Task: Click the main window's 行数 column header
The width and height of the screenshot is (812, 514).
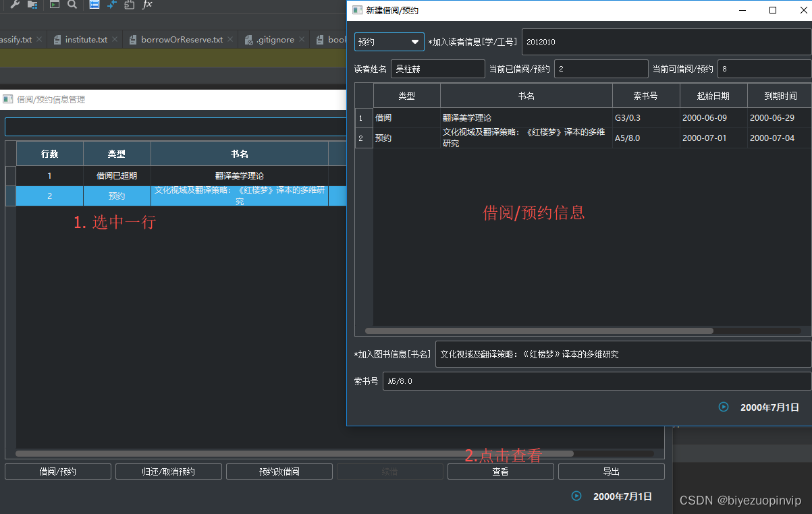Action: point(50,154)
